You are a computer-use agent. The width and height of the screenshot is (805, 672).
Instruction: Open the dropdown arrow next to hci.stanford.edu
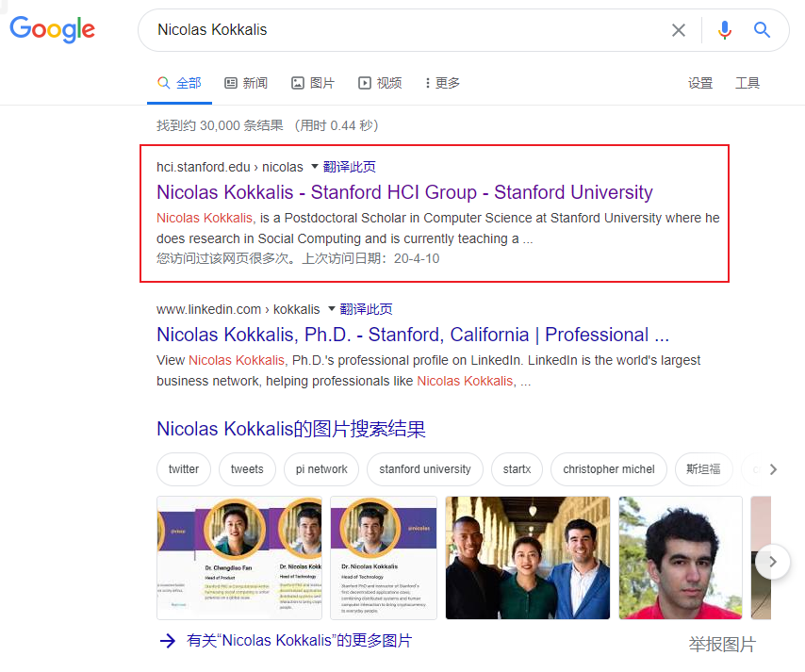coord(314,165)
